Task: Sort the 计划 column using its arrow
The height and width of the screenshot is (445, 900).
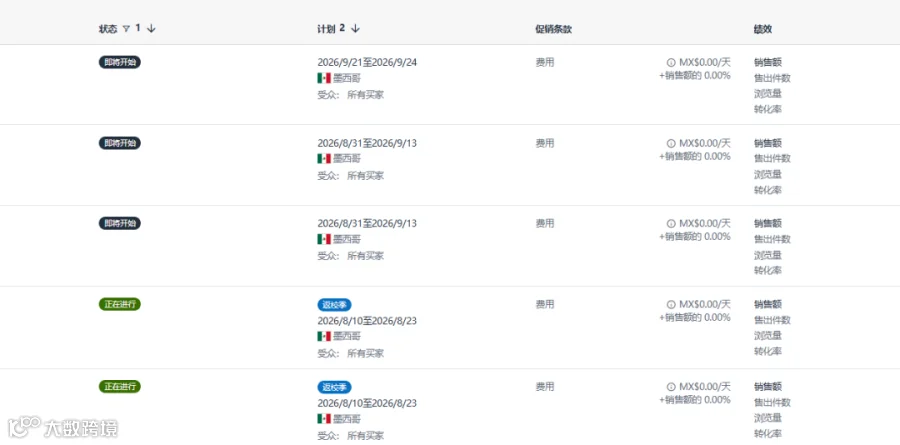Action: click(x=355, y=29)
